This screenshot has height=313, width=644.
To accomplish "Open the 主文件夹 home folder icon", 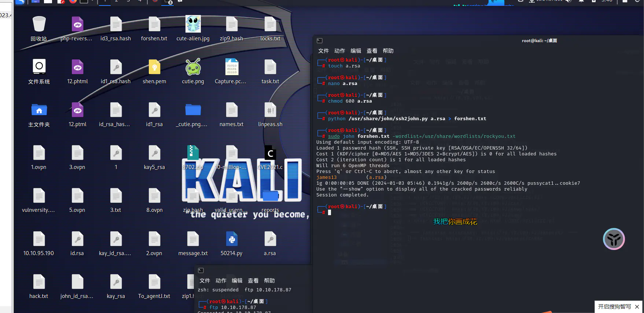I will click(x=39, y=110).
